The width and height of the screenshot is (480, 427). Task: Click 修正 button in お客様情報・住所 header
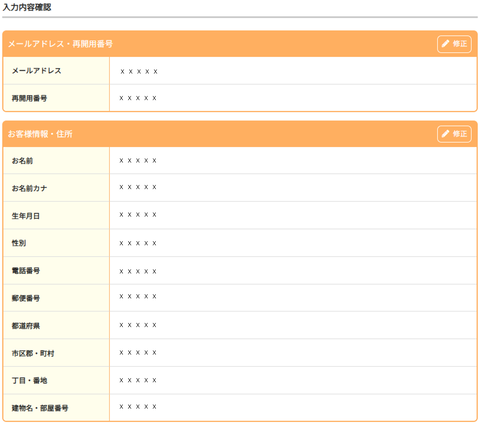click(x=454, y=134)
